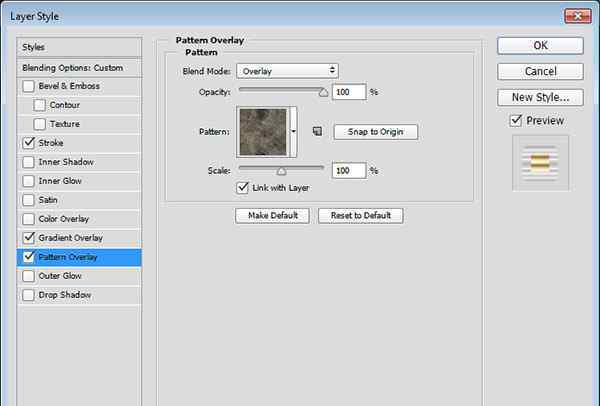Click the Opacity percentage input field
The height and width of the screenshot is (406, 600).
(349, 92)
